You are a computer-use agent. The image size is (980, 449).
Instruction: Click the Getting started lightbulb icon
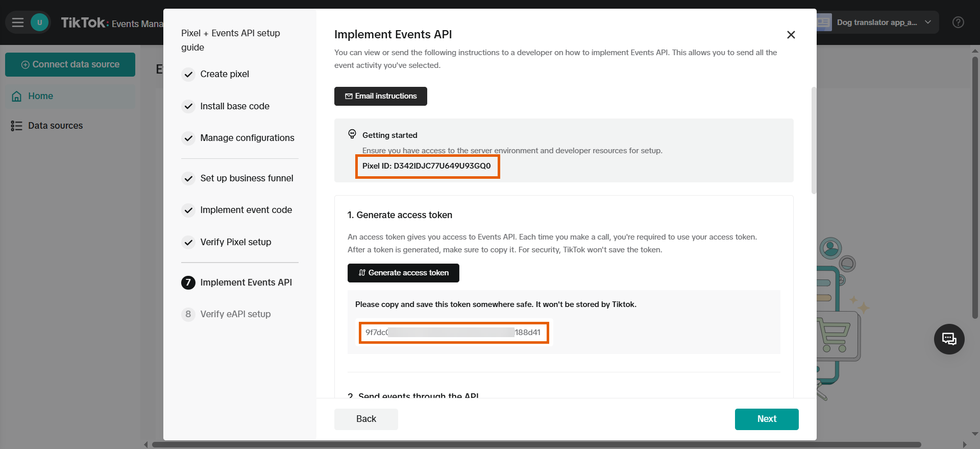(x=352, y=134)
